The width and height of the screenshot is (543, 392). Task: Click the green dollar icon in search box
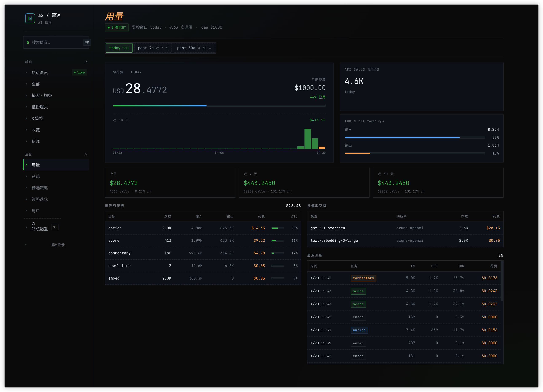[28, 42]
